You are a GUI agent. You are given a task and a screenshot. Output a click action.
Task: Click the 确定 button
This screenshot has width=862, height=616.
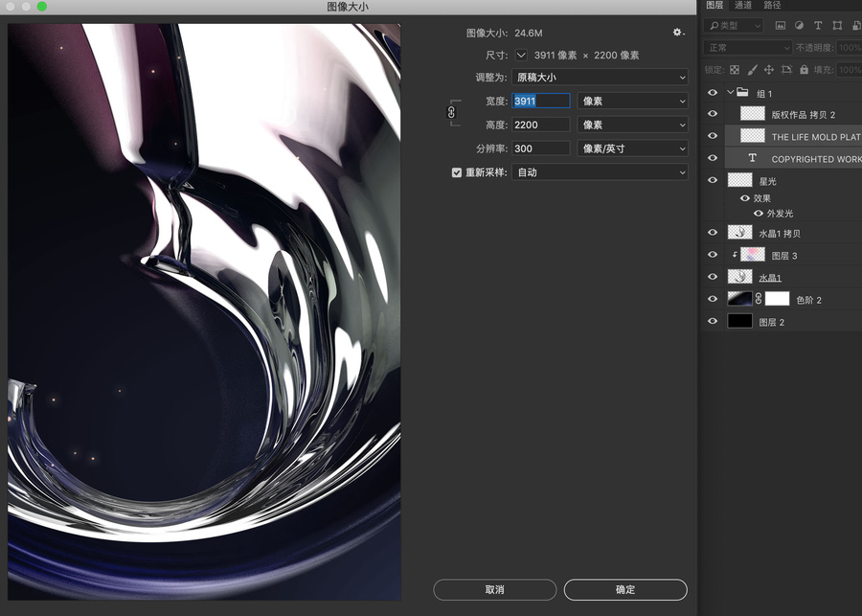pos(625,589)
